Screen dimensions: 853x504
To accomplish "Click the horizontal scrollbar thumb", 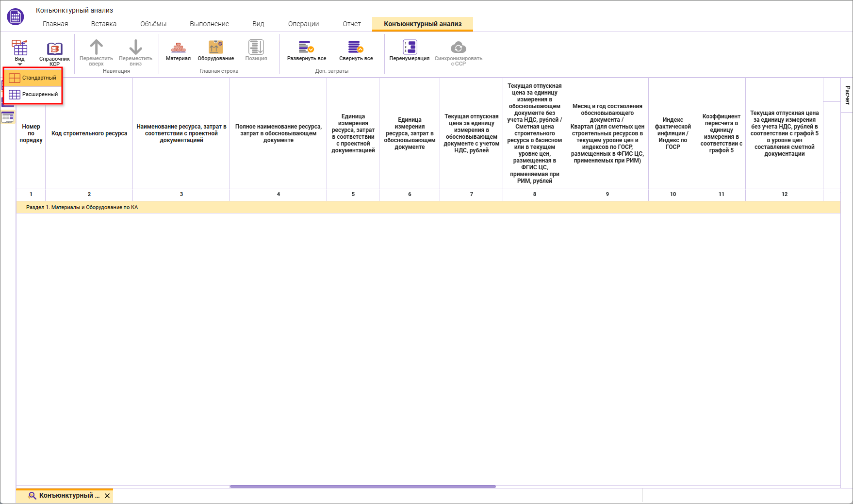I will 362,487.
